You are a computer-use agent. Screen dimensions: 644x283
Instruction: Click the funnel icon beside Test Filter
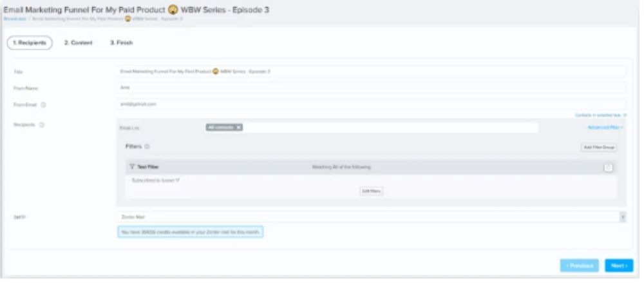(x=132, y=166)
